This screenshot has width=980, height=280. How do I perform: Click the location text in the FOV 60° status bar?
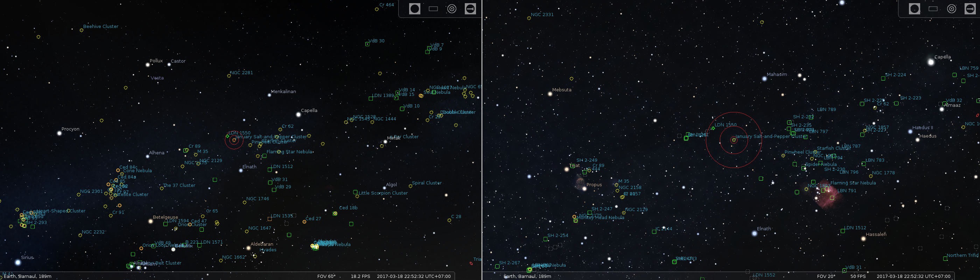[27, 276]
